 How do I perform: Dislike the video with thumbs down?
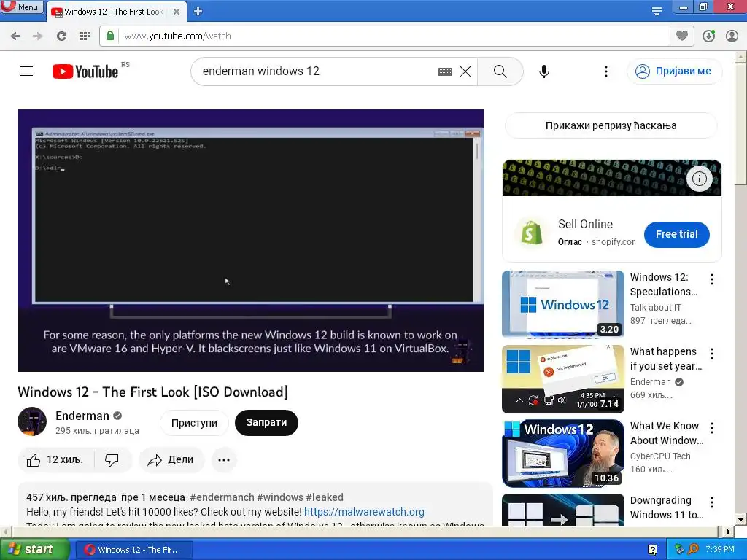point(112,460)
